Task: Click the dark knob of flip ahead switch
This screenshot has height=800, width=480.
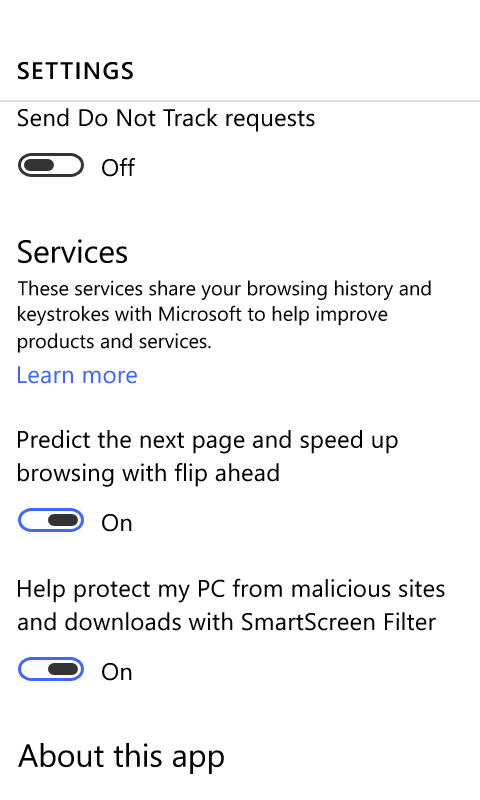Action: tap(63, 520)
